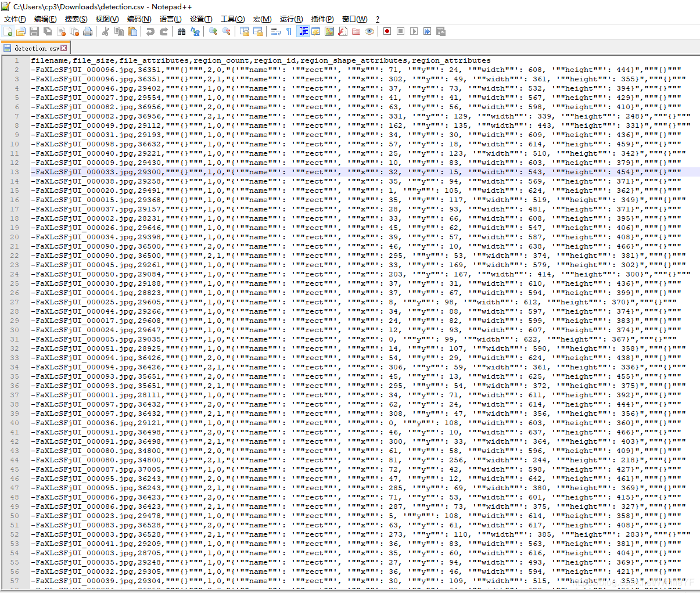The image size is (700, 593).
Task: Toggle show all characters pilcrow icon
Action: (x=289, y=31)
